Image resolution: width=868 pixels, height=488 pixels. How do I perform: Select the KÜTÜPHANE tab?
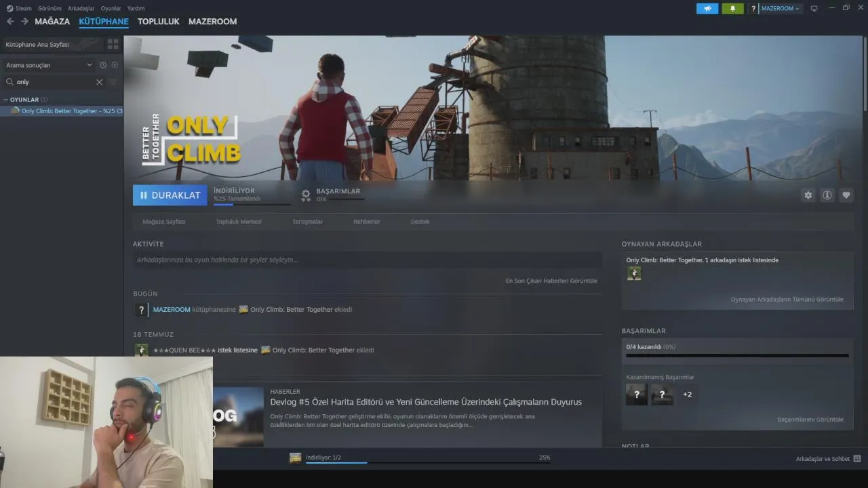(x=104, y=22)
